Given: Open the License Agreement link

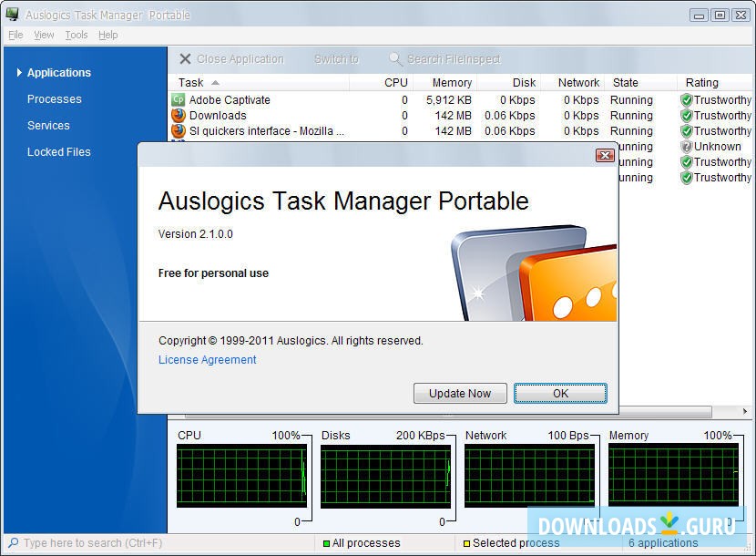Looking at the screenshot, I should [x=208, y=359].
